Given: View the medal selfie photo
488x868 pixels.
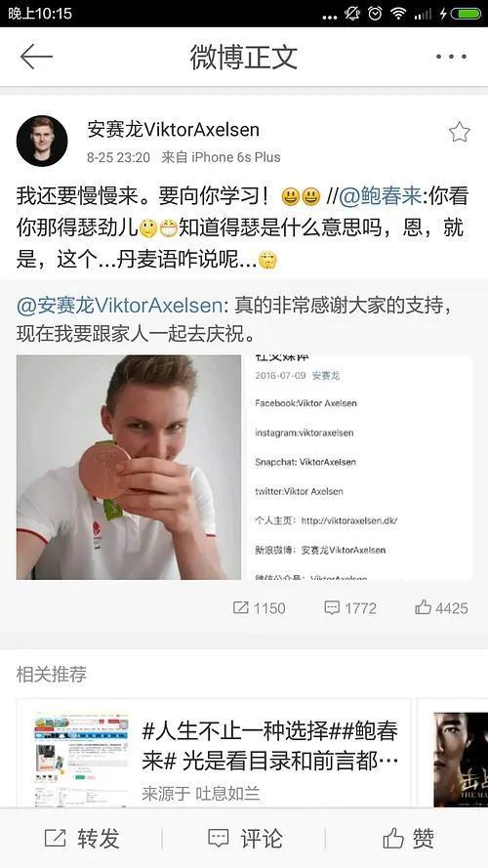Looking at the screenshot, I should tap(129, 468).
